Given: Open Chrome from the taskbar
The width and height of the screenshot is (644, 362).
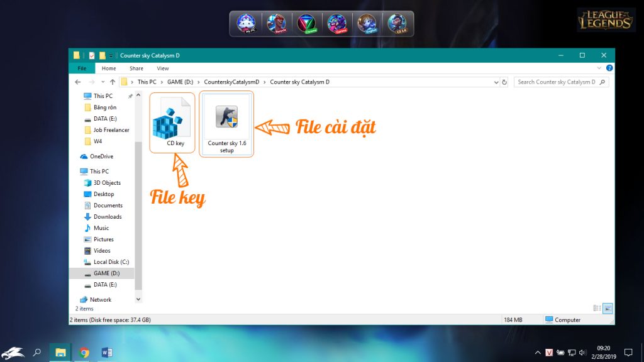Looking at the screenshot, I should tap(84, 352).
